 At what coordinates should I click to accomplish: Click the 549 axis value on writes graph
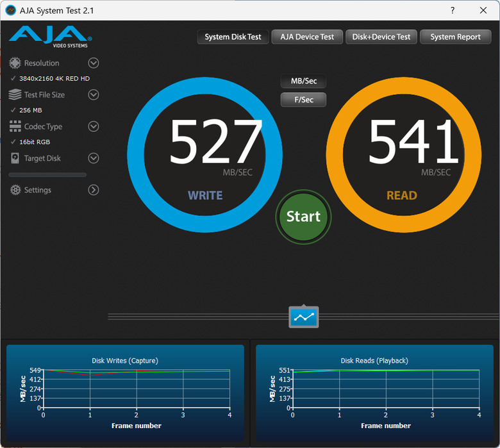(35, 370)
